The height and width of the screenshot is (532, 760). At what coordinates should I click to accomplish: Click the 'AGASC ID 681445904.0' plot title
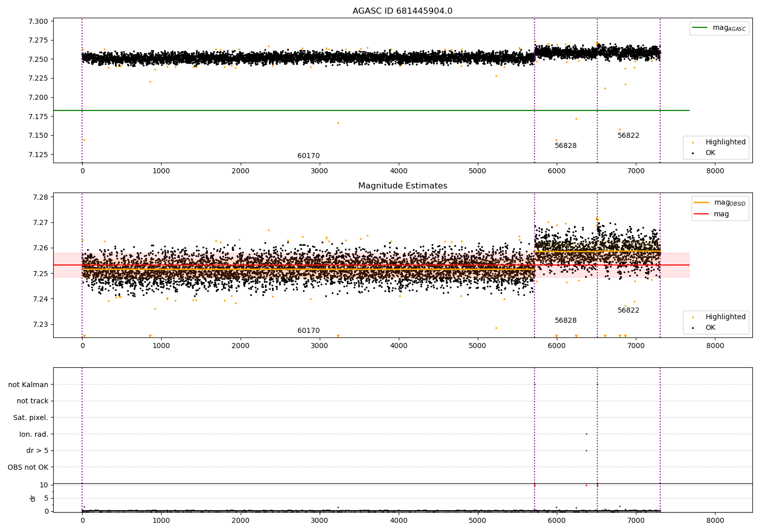click(402, 11)
